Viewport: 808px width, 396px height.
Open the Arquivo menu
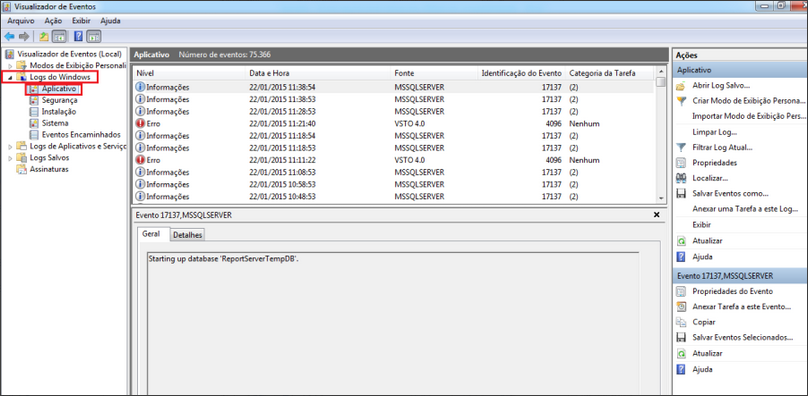pos(21,21)
